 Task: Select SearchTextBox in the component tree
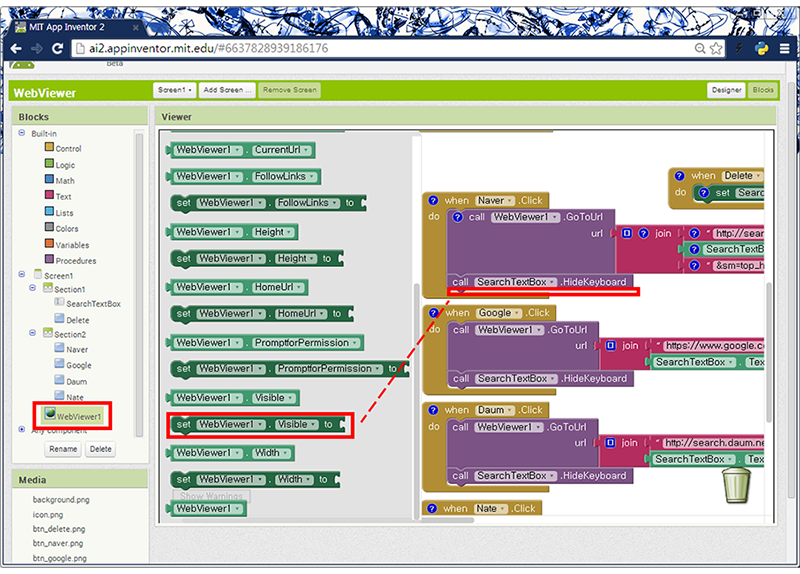click(x=87, y=303)
